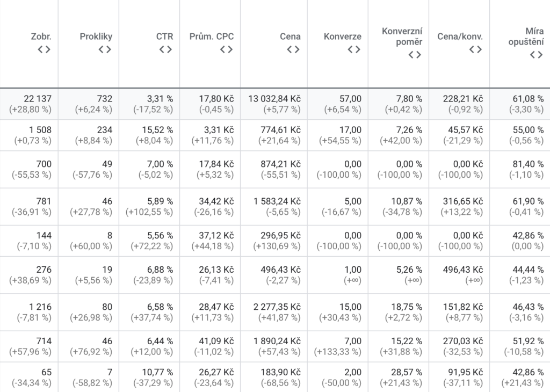The image size is (550, 392).
Task: Click the sort arrows under Prokliky header
Action: (x=105, y=49)
